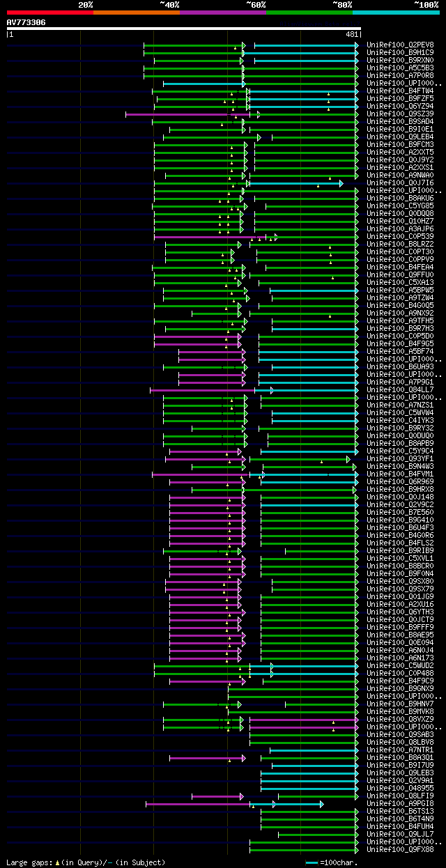Select the UniRef100_B9I0E1 entry
This screenshot has width=446, height=868.
(400, 129)
